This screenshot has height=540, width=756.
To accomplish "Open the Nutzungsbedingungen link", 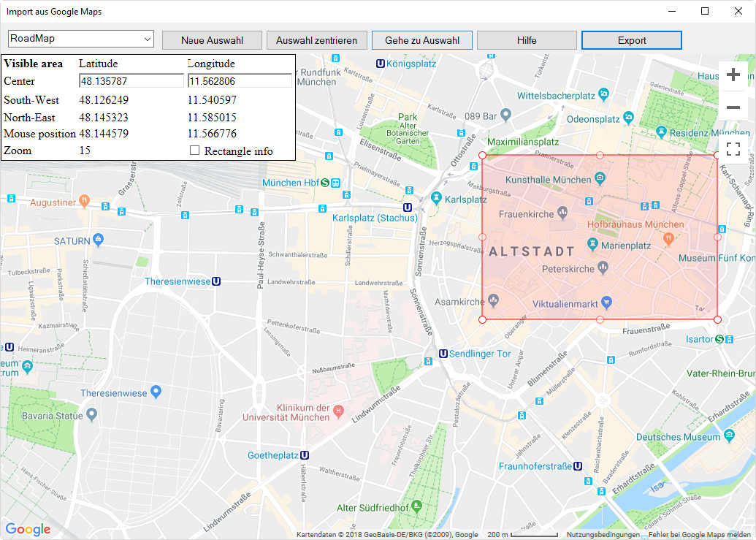I will tap(603, 535).
